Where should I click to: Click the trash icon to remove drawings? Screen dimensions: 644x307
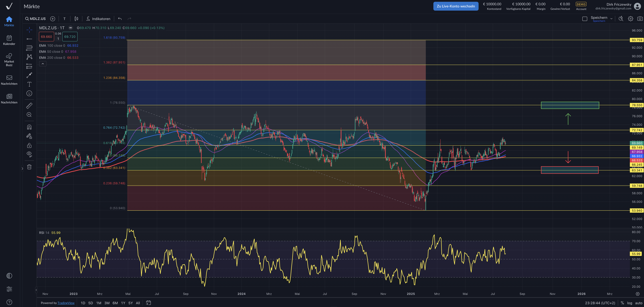[29, 167]
